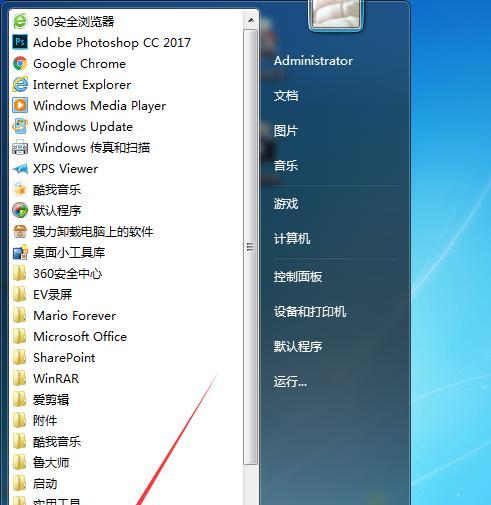The width and height of the screenshot is (491, 505).
Task: Open the Windows Media Player icon
Action: click(x=20, y=105)
